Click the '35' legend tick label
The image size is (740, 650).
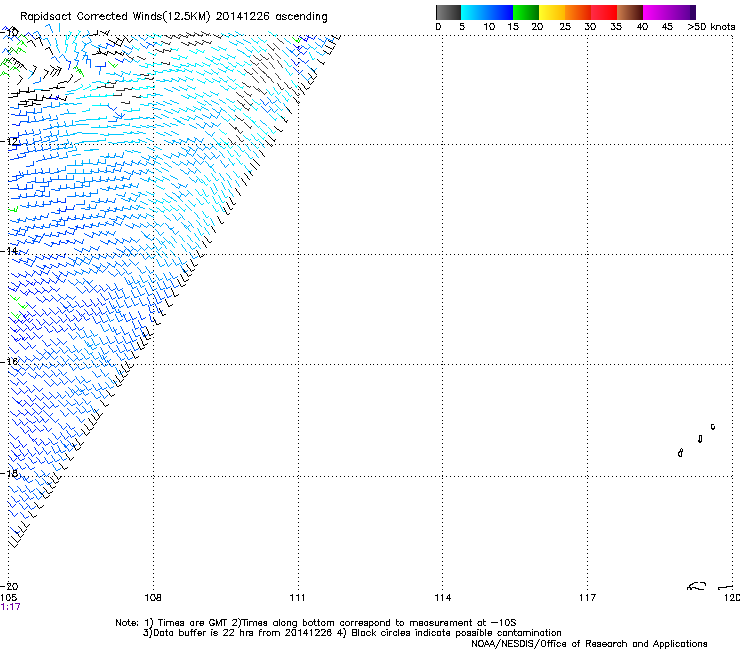tap(616, 27)
